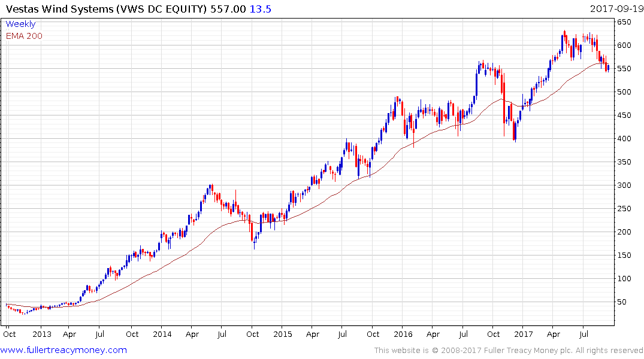
Task: Click the '2016' year label on time axis
Action: pos(403,334)
